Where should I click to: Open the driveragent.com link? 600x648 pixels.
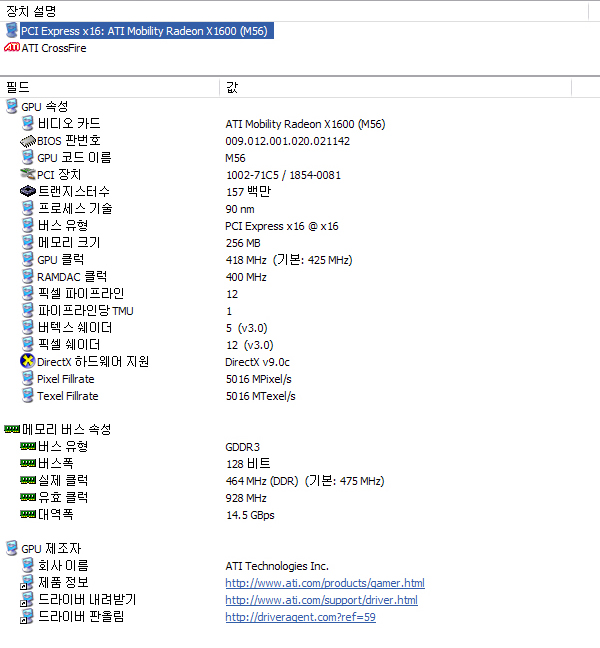click(300, 617)
